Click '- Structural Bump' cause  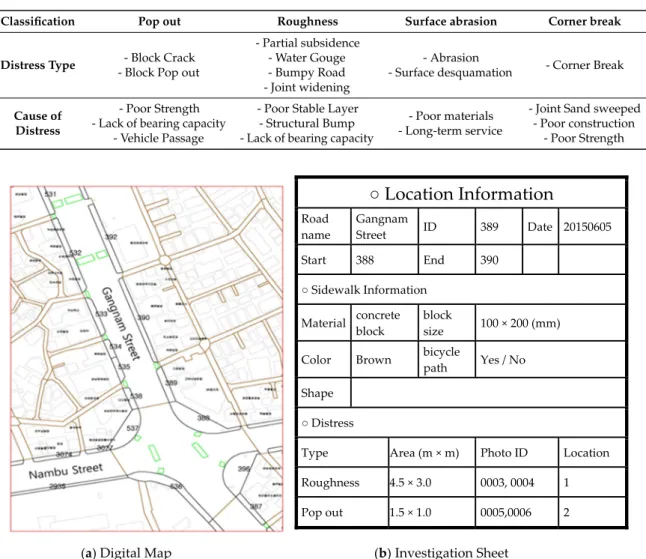(x=307, y=123)
